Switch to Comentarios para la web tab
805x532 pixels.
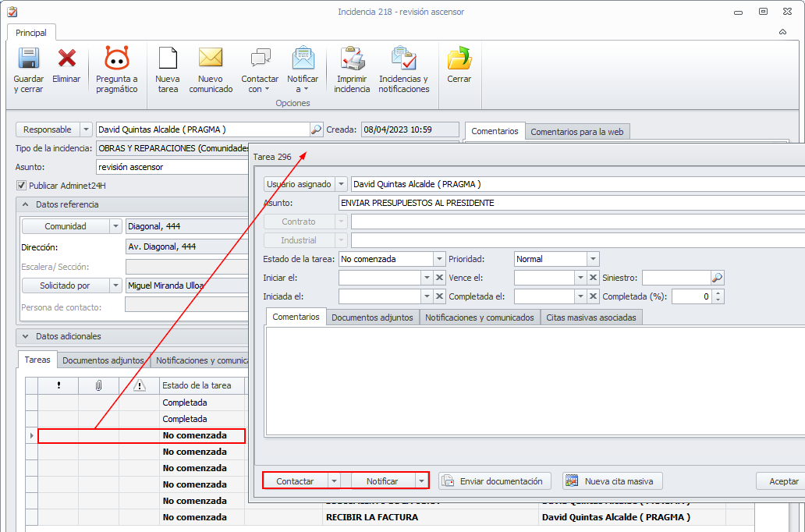(577, 132)
